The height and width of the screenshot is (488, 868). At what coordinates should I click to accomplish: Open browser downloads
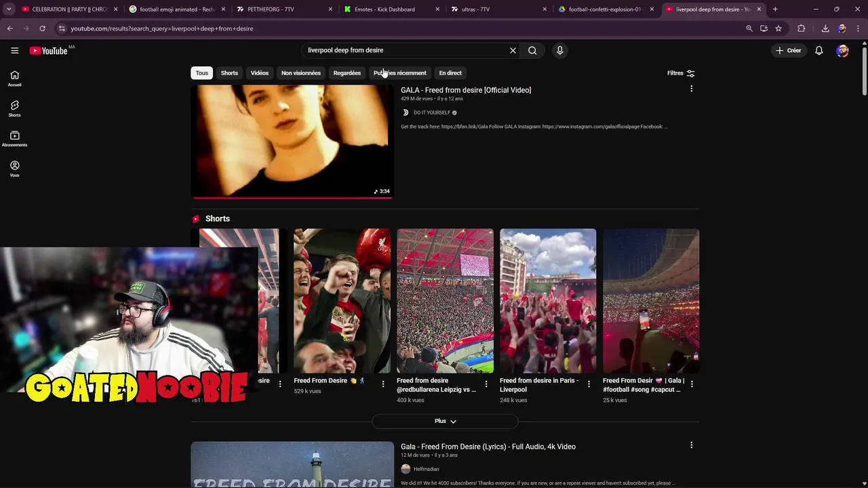point(825,28)
